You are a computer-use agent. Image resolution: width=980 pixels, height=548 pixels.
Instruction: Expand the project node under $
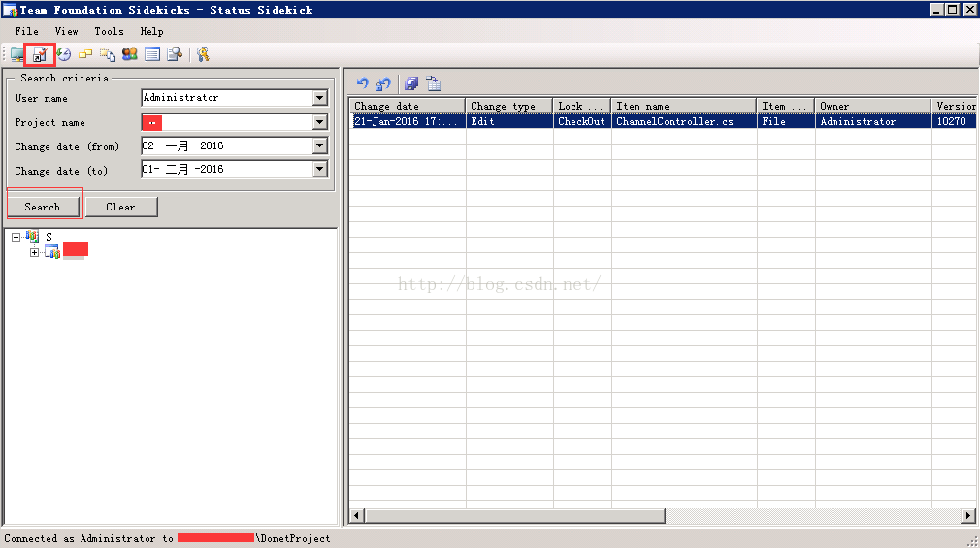coord(34,252)
